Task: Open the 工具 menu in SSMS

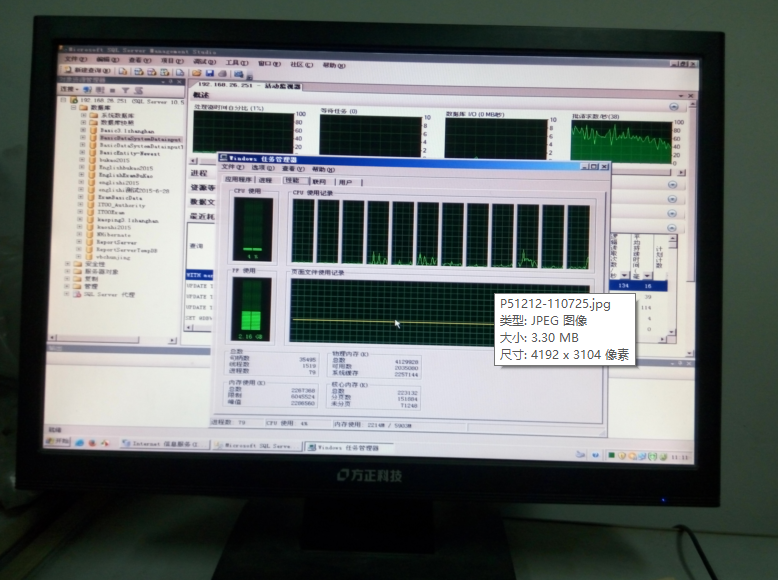Action: tap(237, 63)
